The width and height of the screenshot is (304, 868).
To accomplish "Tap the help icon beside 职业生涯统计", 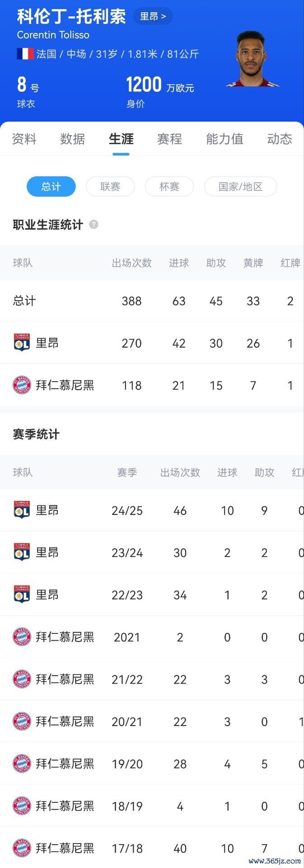I will point(94,224).
